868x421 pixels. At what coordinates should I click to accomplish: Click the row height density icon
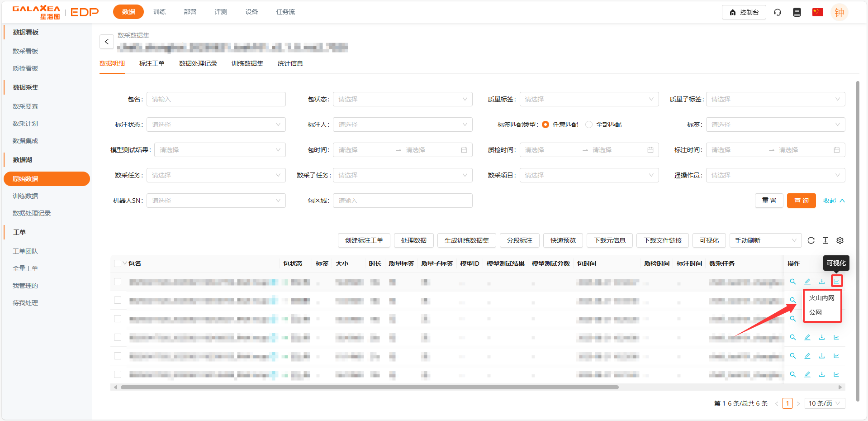(825, 240)
